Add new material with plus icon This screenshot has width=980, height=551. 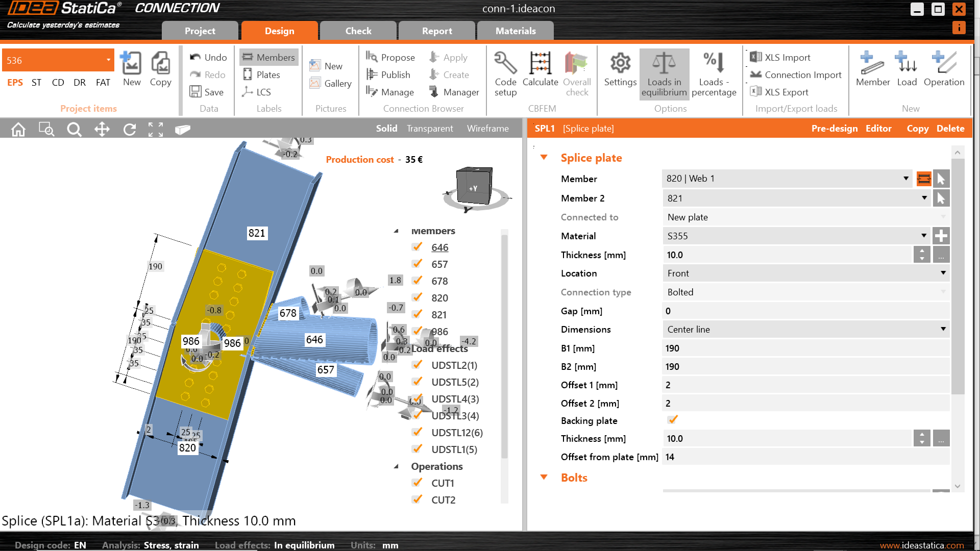pos(941,236)
